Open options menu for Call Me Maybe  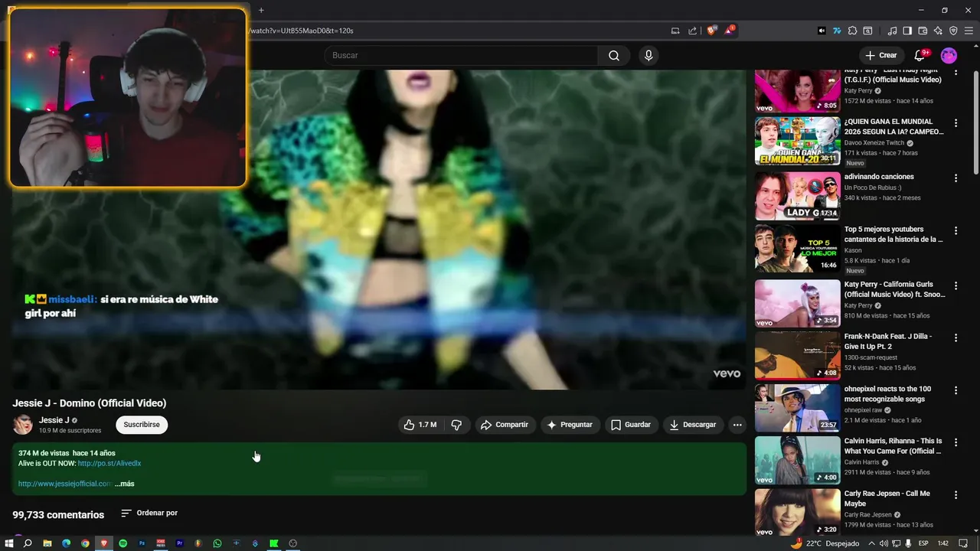[955, 495]
